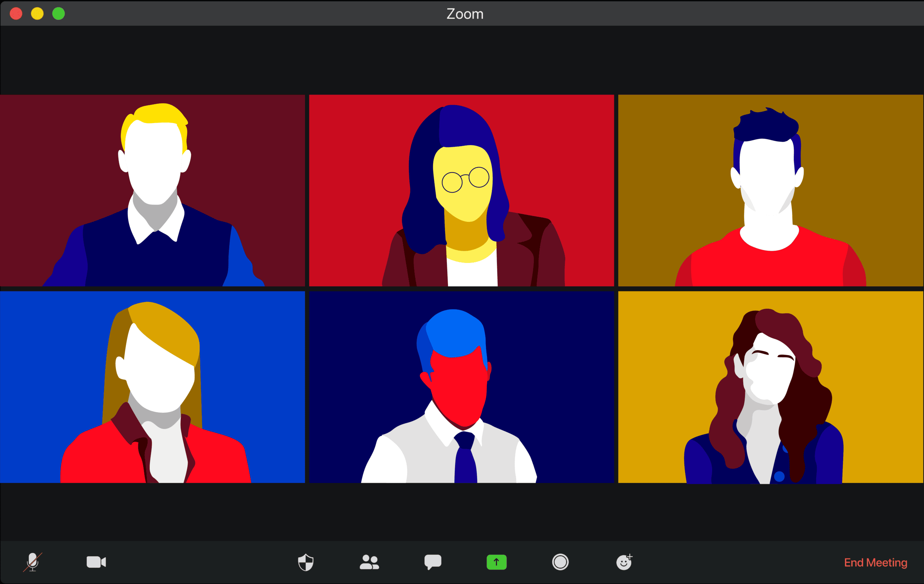Minimize the Zoom window with yellow button

click(x=37, y=14)
